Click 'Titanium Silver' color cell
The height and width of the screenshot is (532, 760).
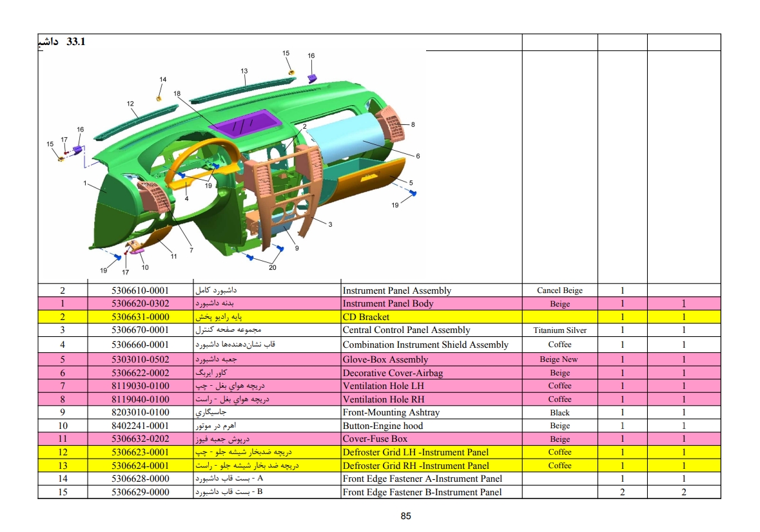[x=560, y=330]
